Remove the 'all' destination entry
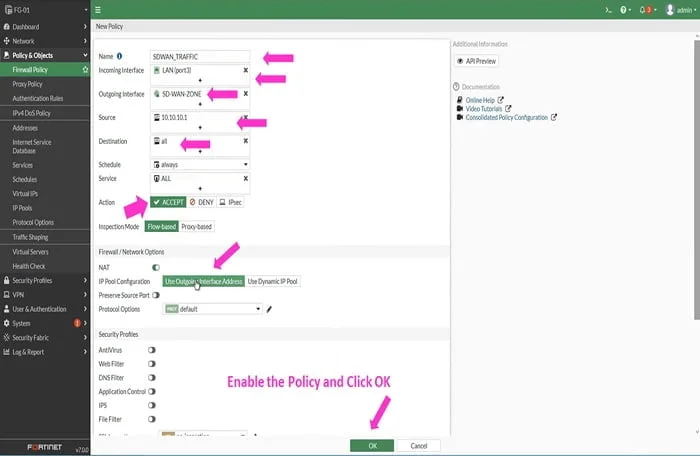 246,141
